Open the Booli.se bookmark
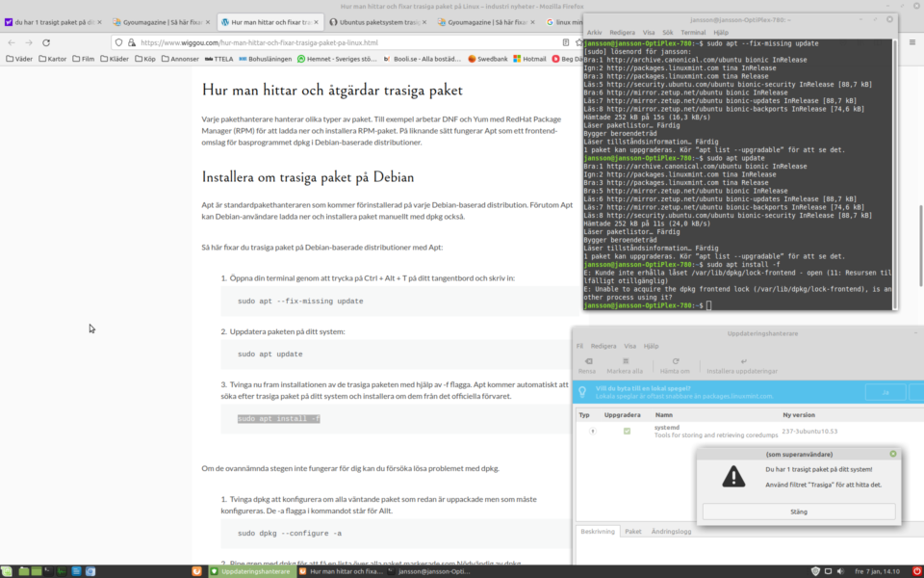The image size is (924, 578). click(422, 59)
